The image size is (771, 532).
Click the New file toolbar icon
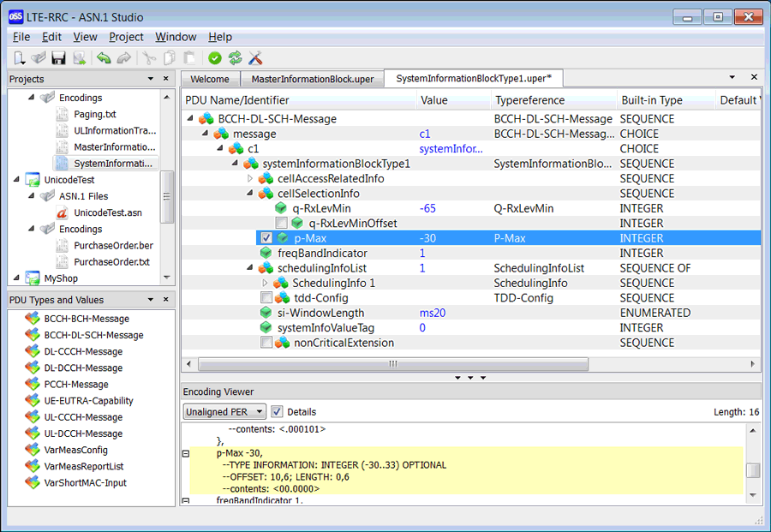point(19,58)
